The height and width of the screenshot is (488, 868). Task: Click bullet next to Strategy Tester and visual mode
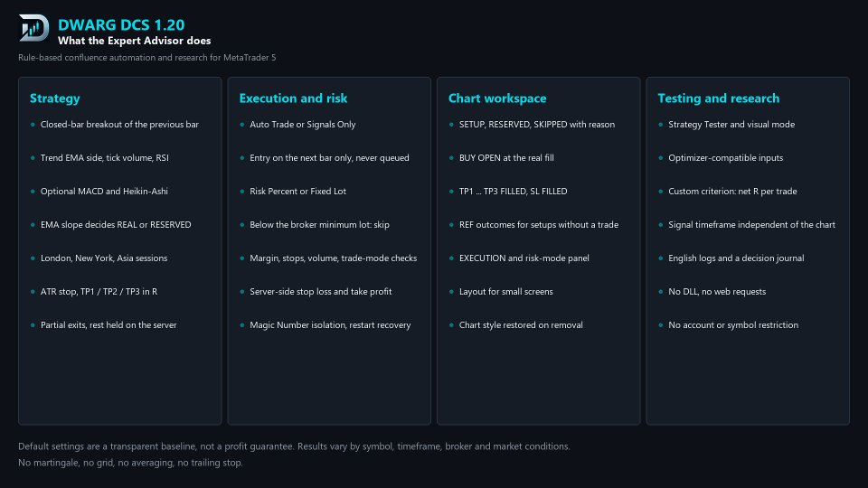tap(660, 125)
